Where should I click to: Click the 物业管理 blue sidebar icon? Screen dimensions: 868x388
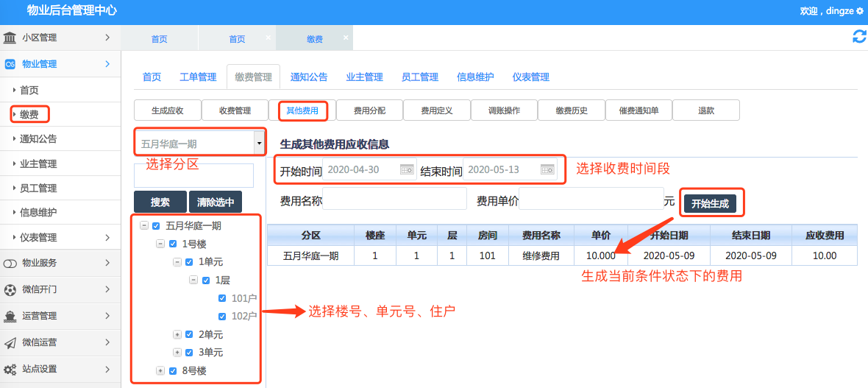click(x=10, y=64)
